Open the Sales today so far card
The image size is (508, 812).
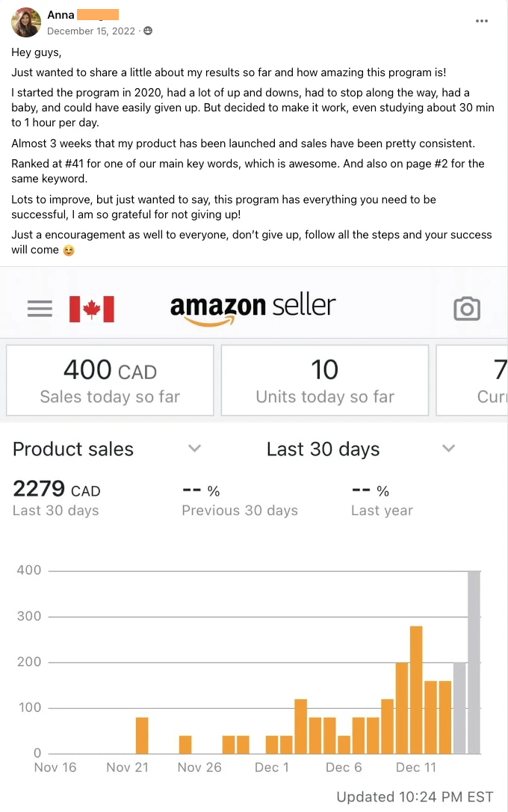pyautogui.click(x=110, y=380)
